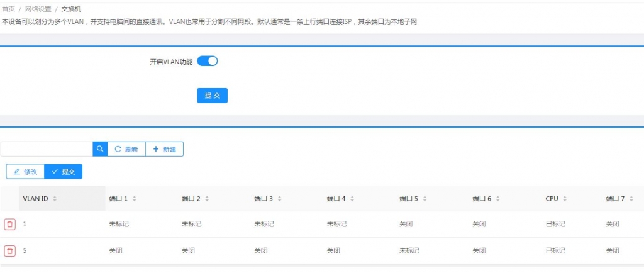Screen dimensions: 644x273
Task: Click the 开启VLAN功能 label
Action: [x=171, y=62]
